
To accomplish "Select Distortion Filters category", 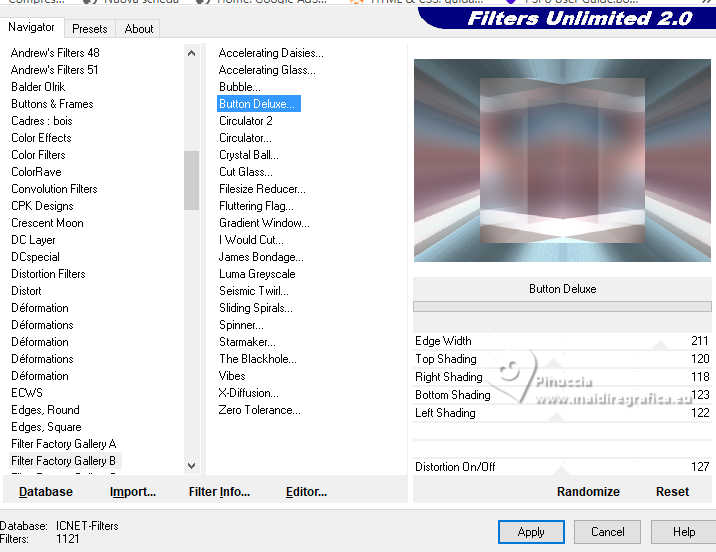I will click(48, 274).
